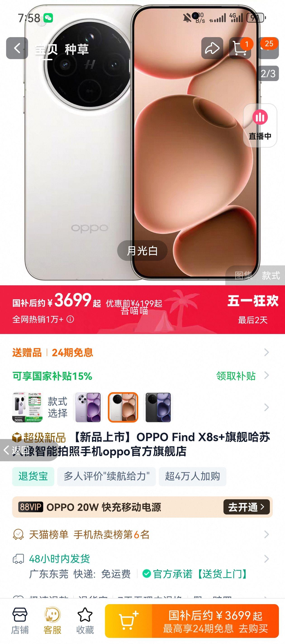
Task: Tap the 收藏 favorite star icon
Action: click(85, 621)
